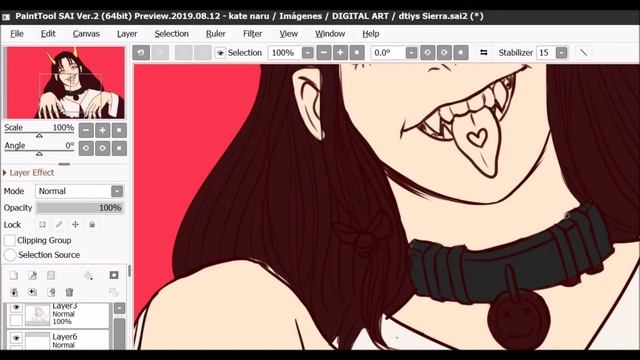Adjust the layer Opacity slider
This screenshot has height=360, width=640.
(x=80, y=208)
